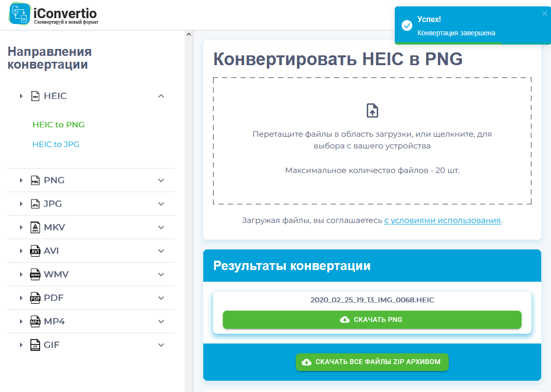This screenshot has width=551, height=392.
Task: Switch to HEIC to JPG conversion
Action: pyautogui.click(x=55, y=144)
